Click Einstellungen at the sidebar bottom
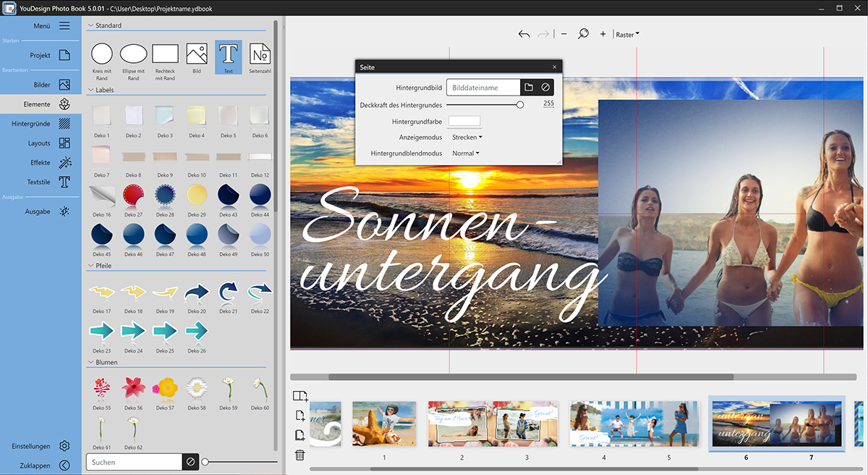Screen dimensions: 868x475 coord(41,446)
